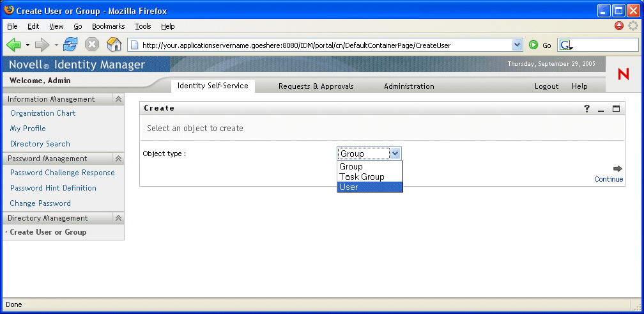Image resolution: width=644 pixels, height=314 pixels.
Task: Click the Help link in the portal header
Action: [x=579, y=86]
